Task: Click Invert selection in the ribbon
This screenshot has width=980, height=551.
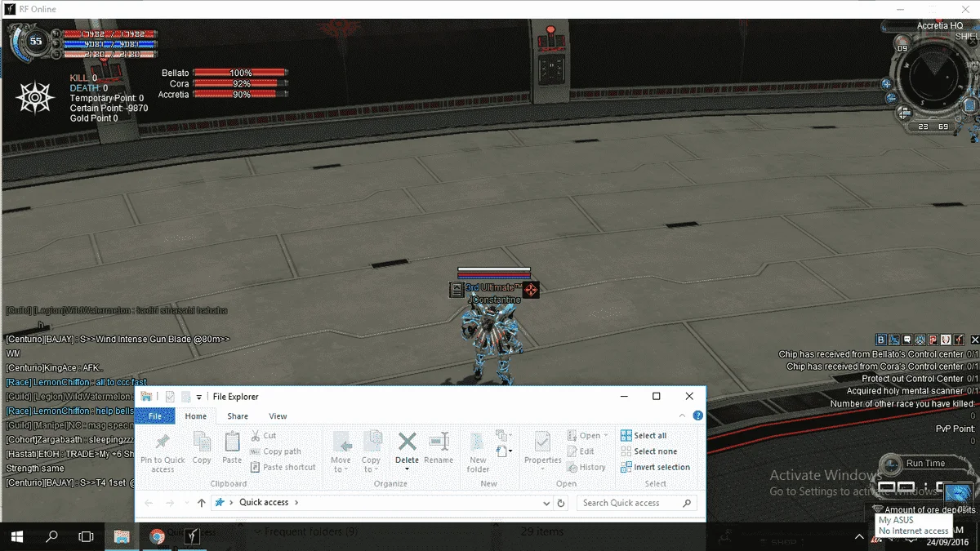Action: [x=655, y=467]
